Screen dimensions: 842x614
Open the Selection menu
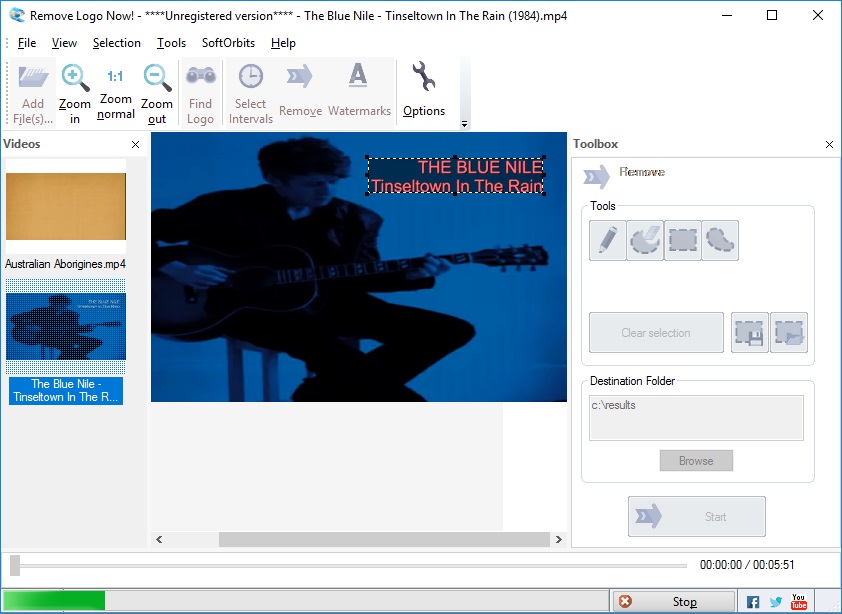click(x=117, y=43)
